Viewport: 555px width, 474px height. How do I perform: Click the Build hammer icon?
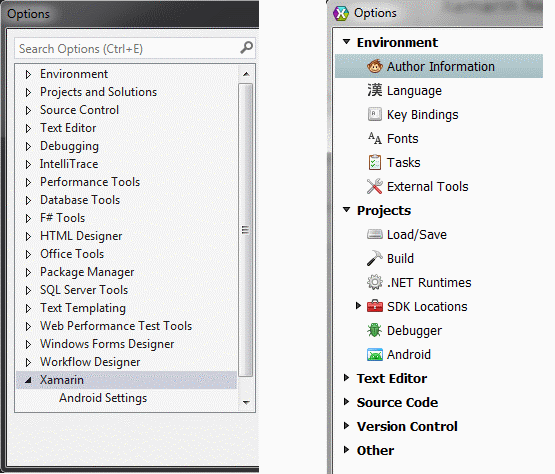click(374, 258)
